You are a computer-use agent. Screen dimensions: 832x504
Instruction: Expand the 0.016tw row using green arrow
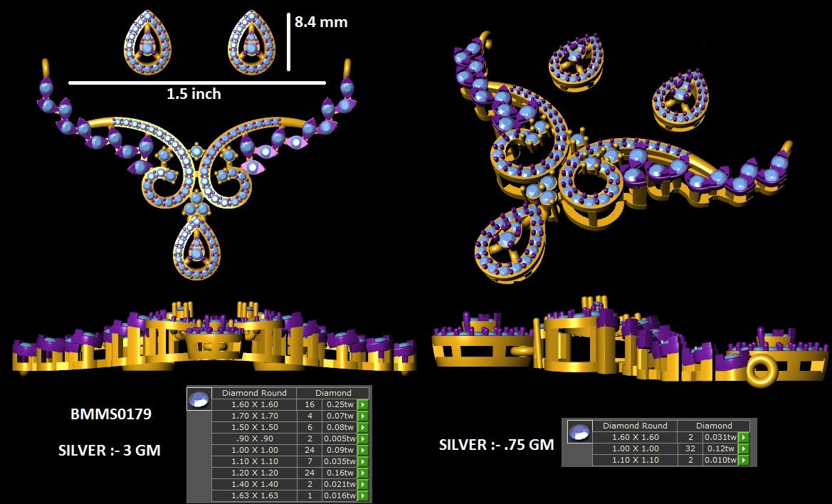tap(363, 495)
